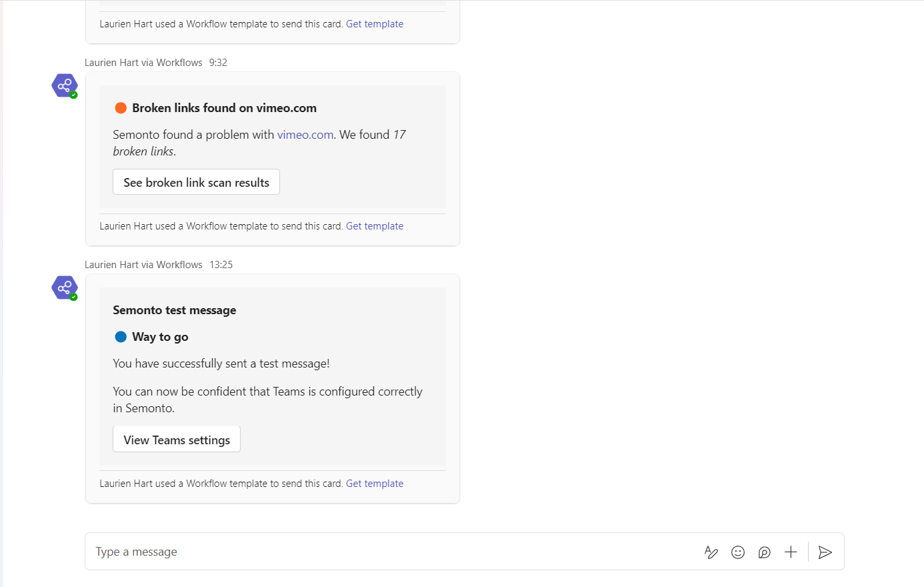This screenshot has width=924, height=587.
Task: Open View Teams settings
Action: click(x=177, y=440)
